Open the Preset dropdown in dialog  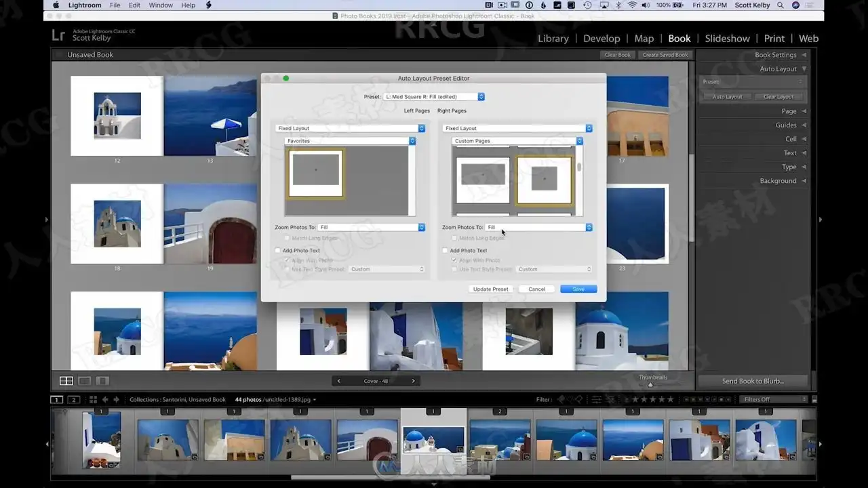(x=434, y=97)
